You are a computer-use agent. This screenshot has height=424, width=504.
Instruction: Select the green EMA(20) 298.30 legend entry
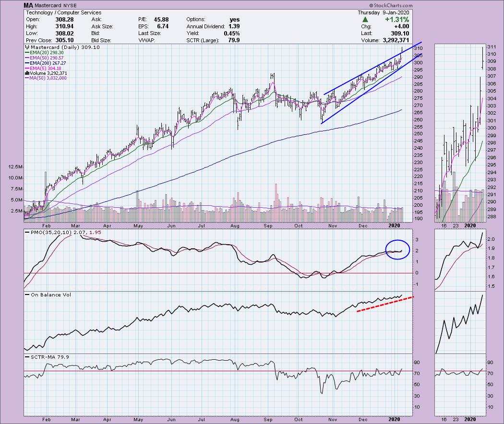tap(44, 52)
